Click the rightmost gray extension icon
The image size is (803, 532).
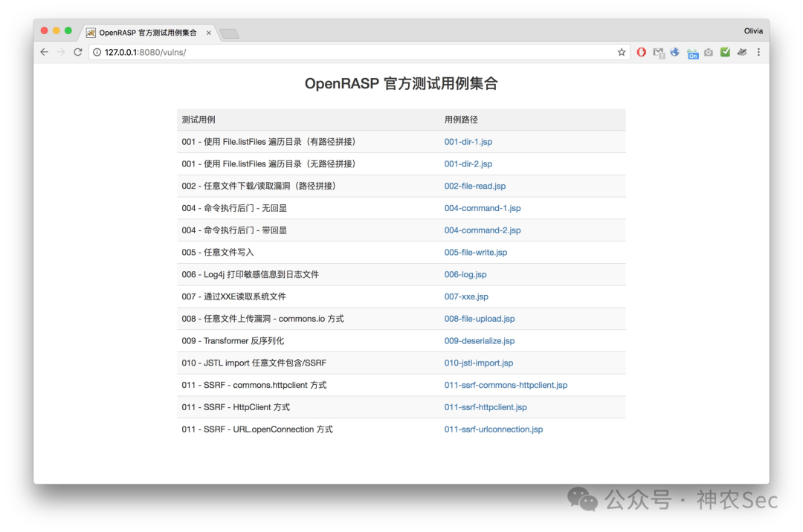pyautogui.click(x=742, y=52)
